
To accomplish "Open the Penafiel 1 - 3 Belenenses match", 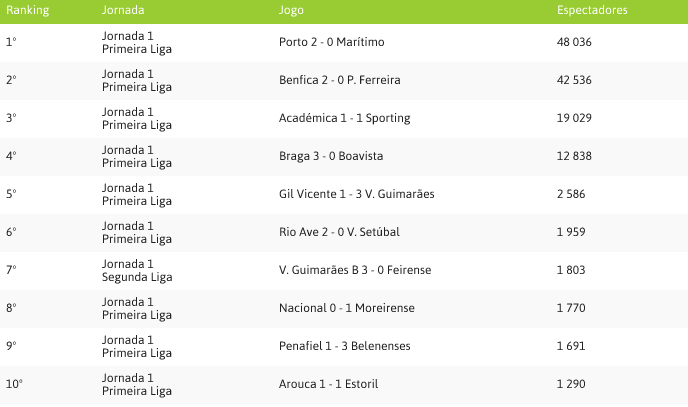I will (x=344, y=346).
